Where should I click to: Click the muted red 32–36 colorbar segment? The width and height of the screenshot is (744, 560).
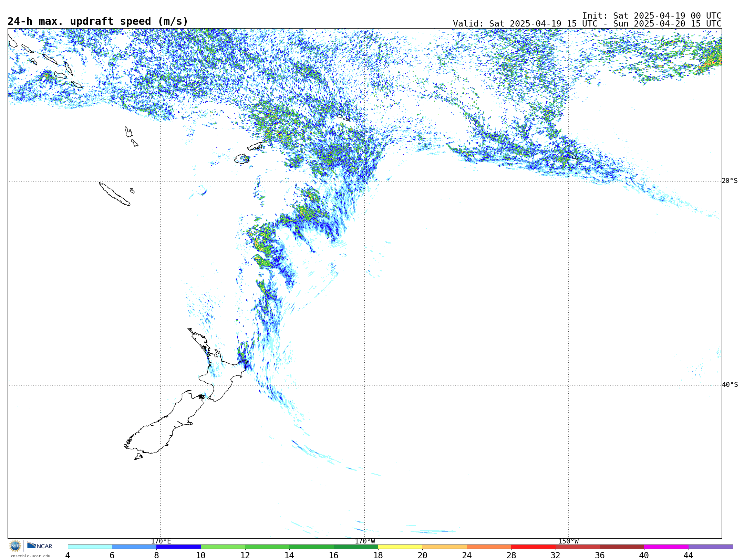point(578,547)
